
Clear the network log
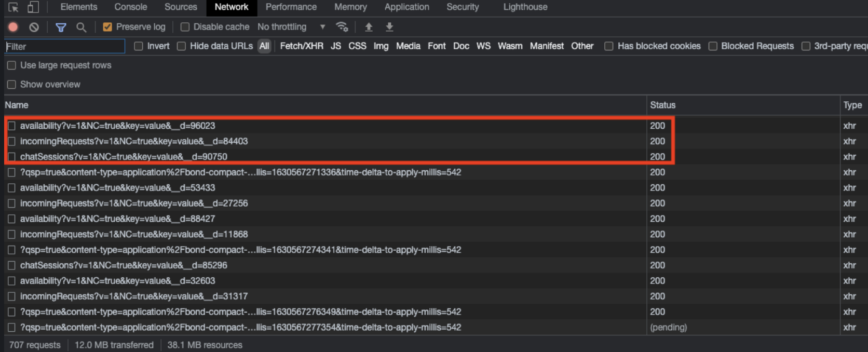click(34, 27)
